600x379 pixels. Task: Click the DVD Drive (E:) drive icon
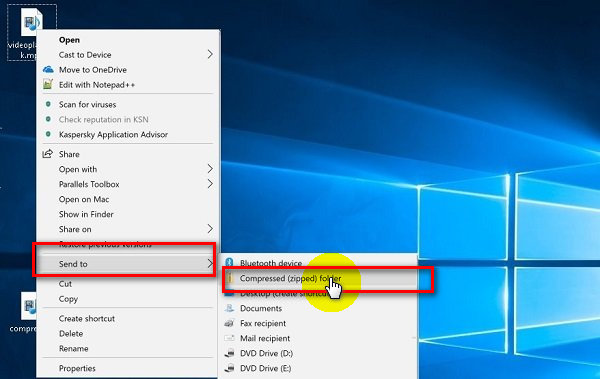coord(229,368)
